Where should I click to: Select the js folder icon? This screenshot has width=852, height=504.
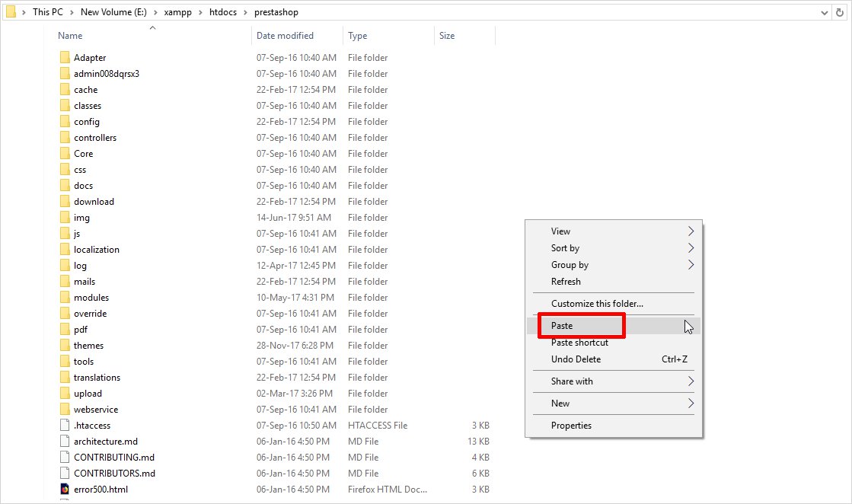tap(65, 234)
